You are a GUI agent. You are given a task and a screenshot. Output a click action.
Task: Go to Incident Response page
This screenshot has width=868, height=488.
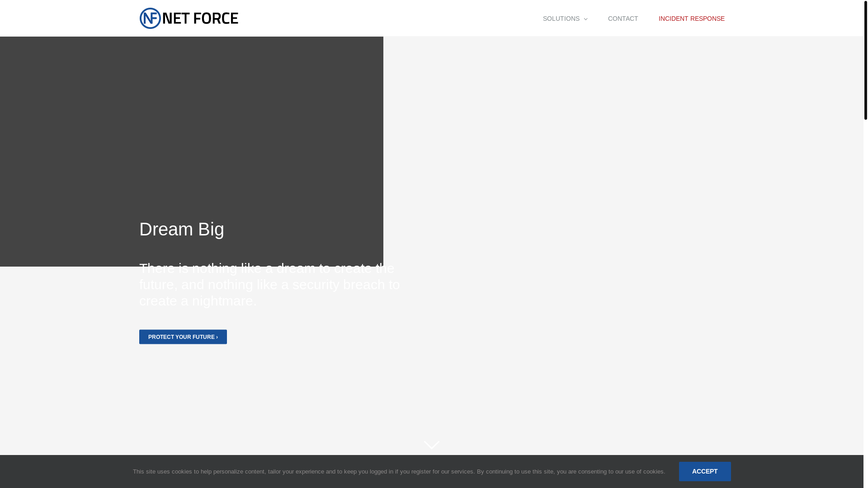(x=691, y=19)
